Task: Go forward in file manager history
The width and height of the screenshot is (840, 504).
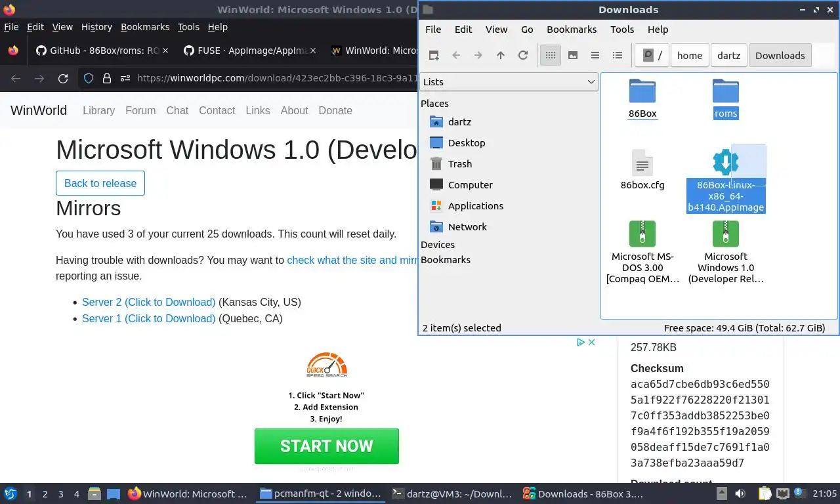Action: tap(478, 55)
